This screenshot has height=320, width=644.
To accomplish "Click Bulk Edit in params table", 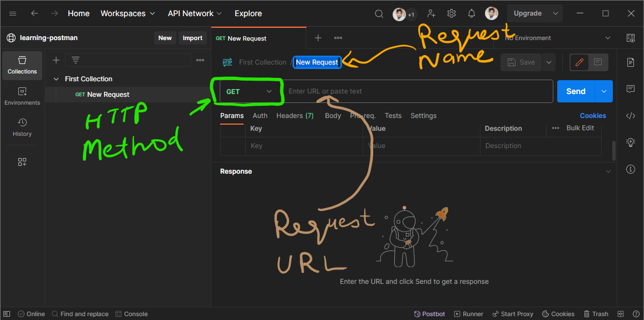I will click(x=580, y=128).
